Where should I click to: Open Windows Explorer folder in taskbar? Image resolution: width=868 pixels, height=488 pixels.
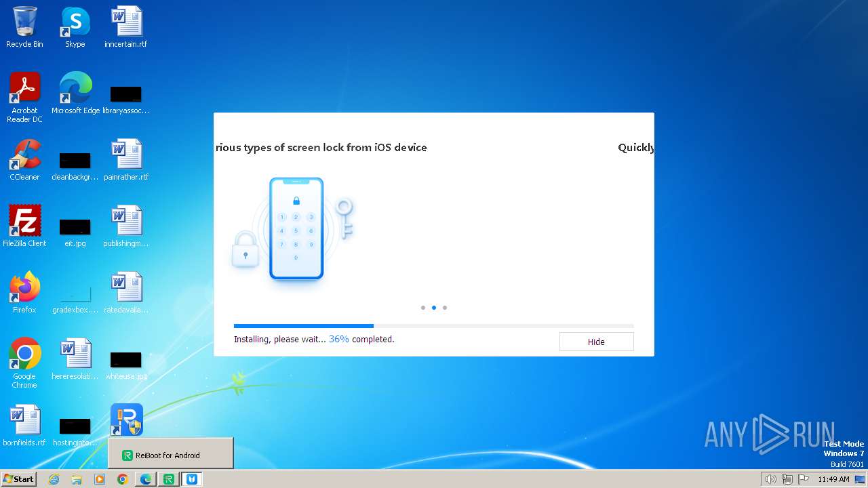(77, 479)
